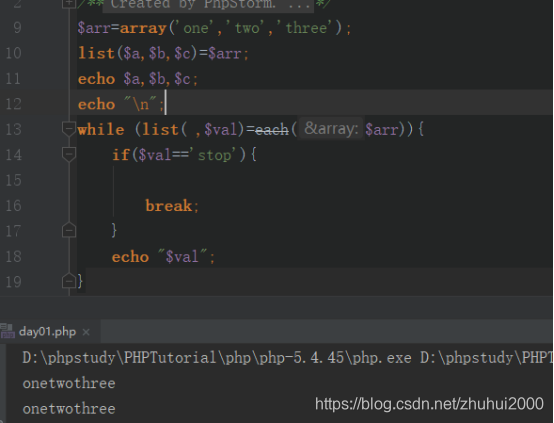Click line number 18 in the gutter
Viewport: 554px width, 423px height.
point(14,257)
